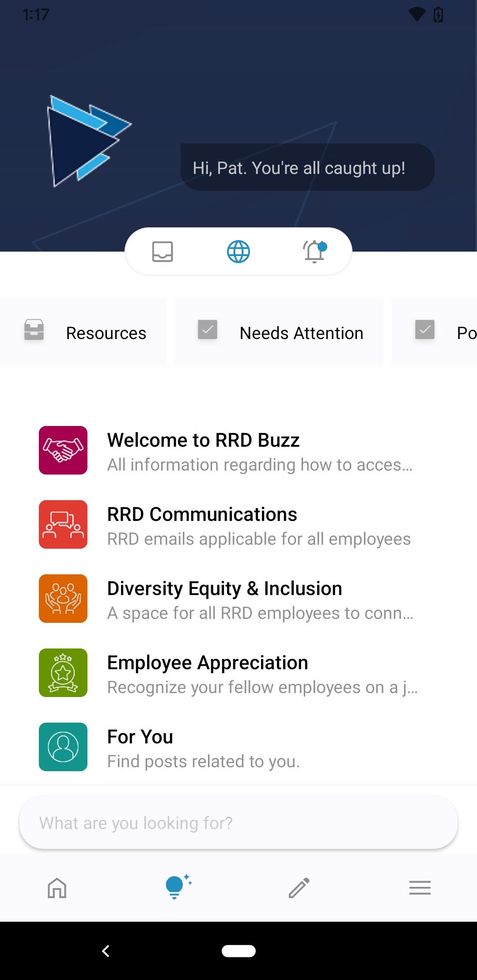Open For You teal person icon

coord(63,747)
